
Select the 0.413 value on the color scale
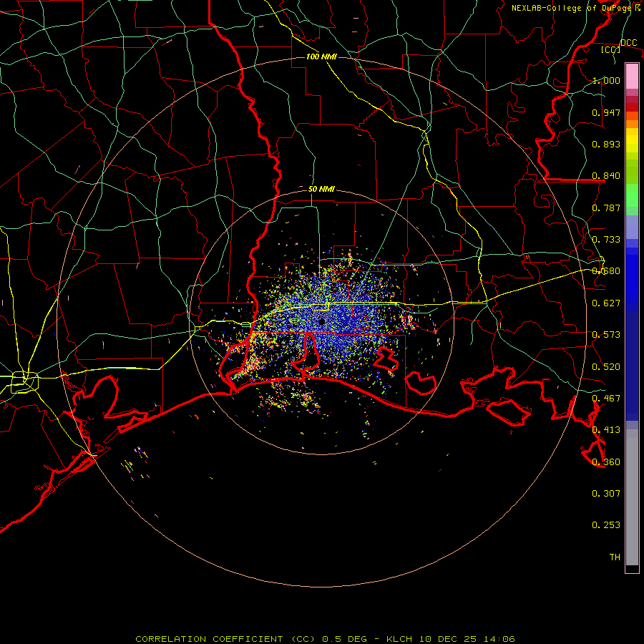pos(606,430)
